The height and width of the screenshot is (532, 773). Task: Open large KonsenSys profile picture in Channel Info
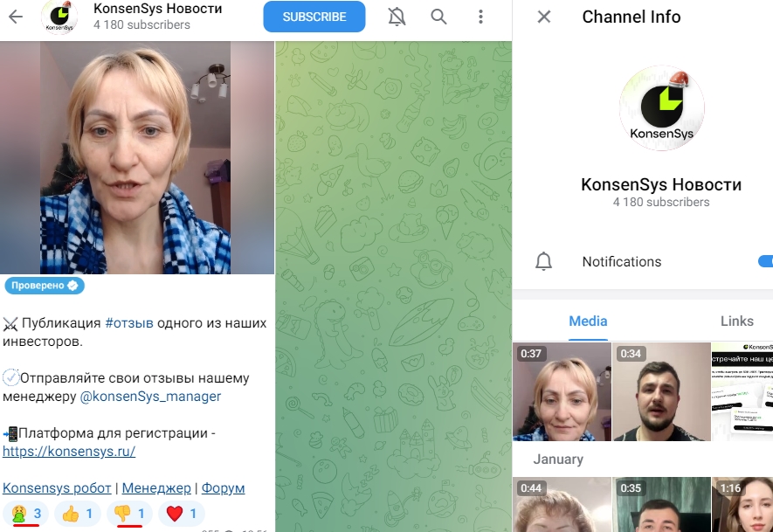pyautogui.click(x=661, y=108)
